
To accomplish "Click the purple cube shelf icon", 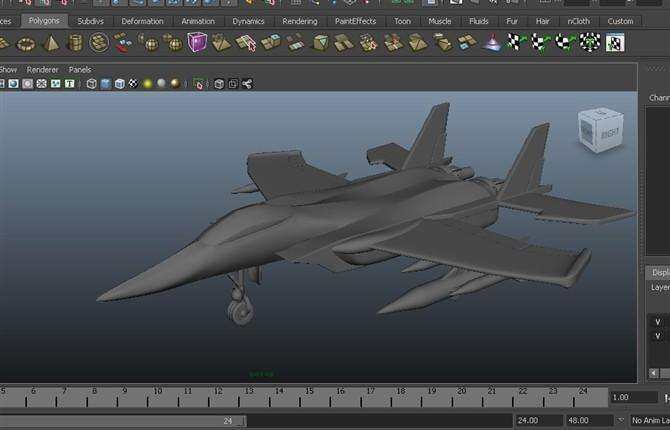I will [x=197, y=42].
